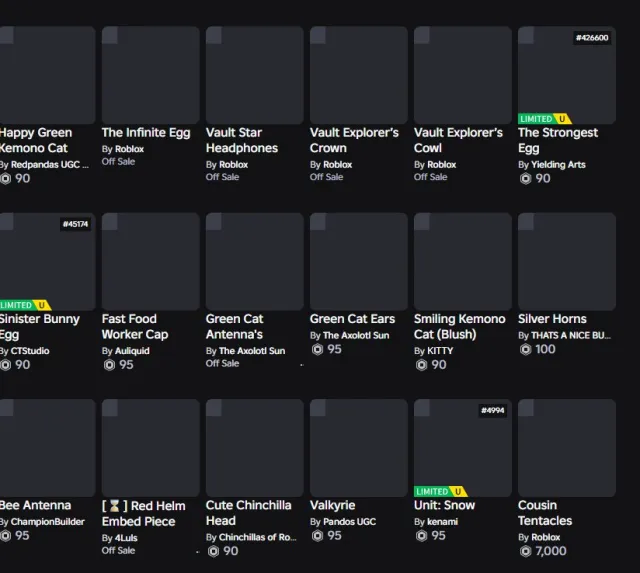
Task: Click Robux icon beside Silver Horns 100 price
Action: [x=525, y=349]
